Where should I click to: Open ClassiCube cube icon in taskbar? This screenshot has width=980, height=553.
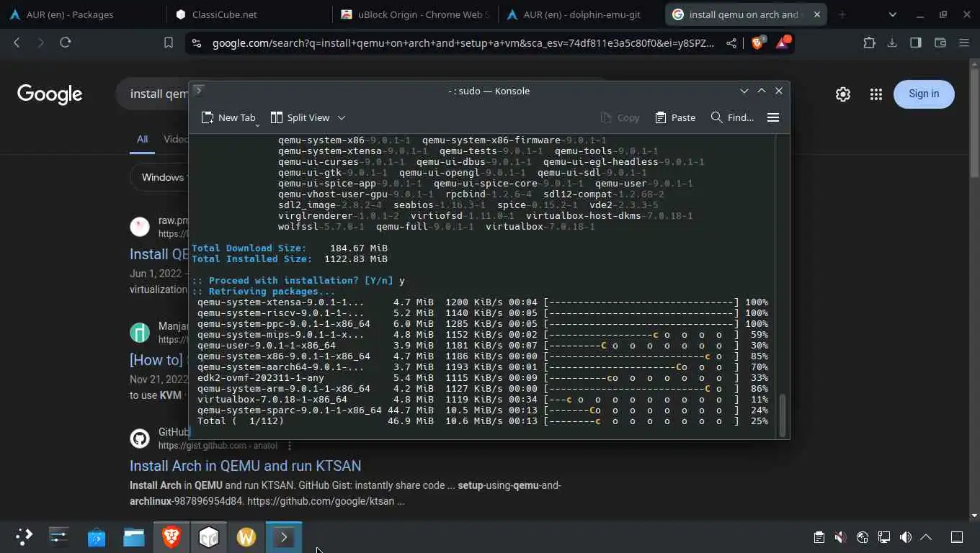(x=209, y=536)
